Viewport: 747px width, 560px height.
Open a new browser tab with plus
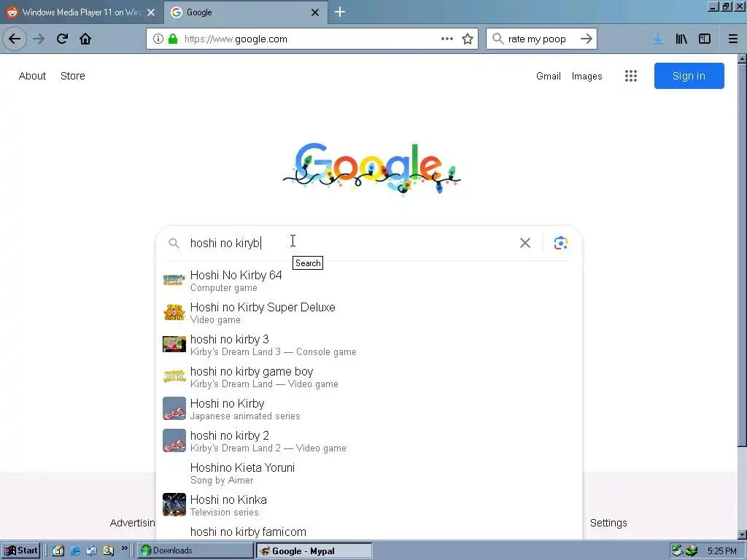(340, 12)
